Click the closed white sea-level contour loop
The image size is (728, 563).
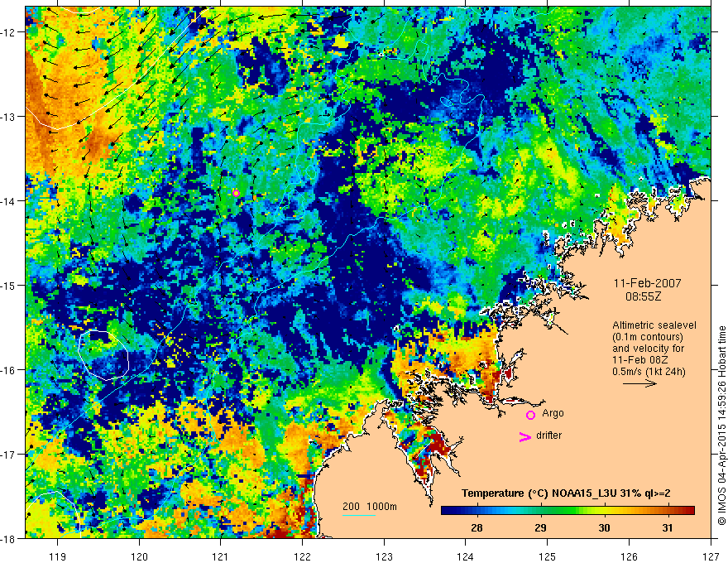point(103,355)
